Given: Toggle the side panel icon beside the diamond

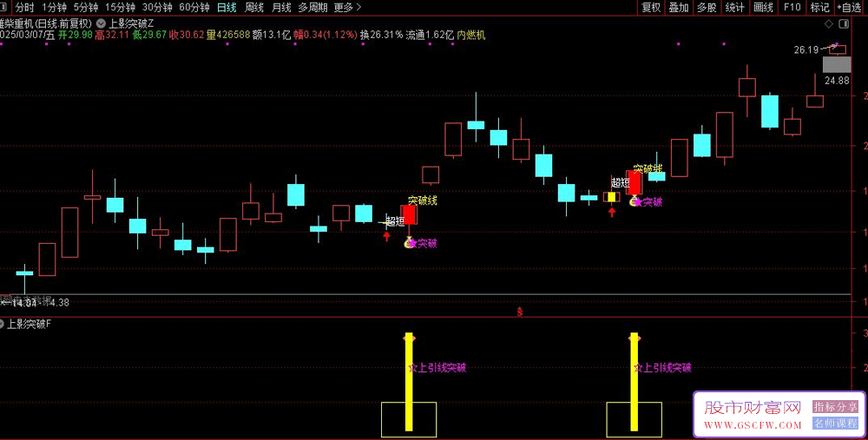Looking at the screenshot, I should coord(844,23).
